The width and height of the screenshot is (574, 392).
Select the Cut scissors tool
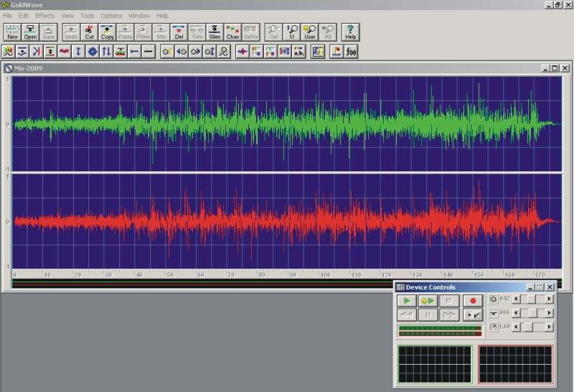click(89, 32)
